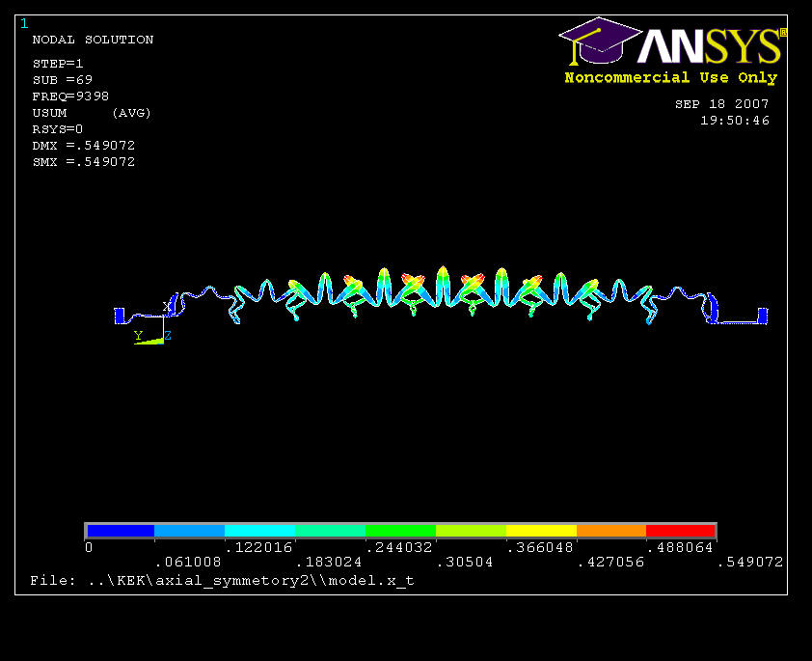Click the SUB =69 label

click(x=62, y=80)
